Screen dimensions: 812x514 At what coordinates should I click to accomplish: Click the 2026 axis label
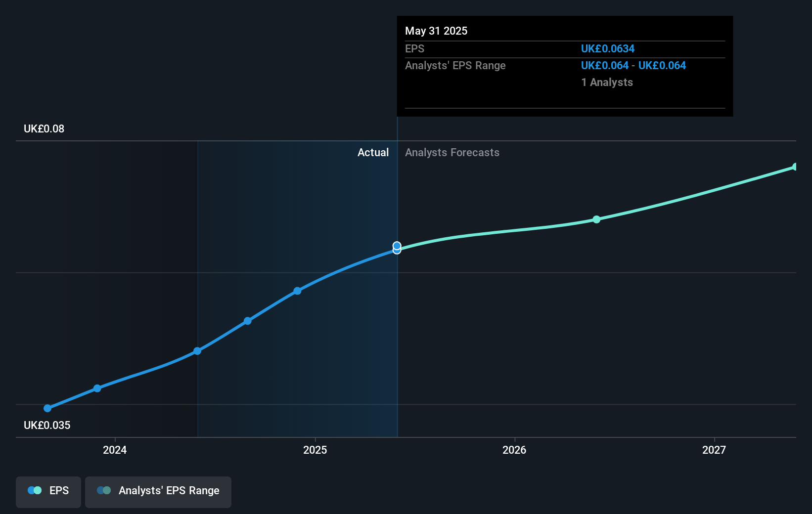[514, 450]
